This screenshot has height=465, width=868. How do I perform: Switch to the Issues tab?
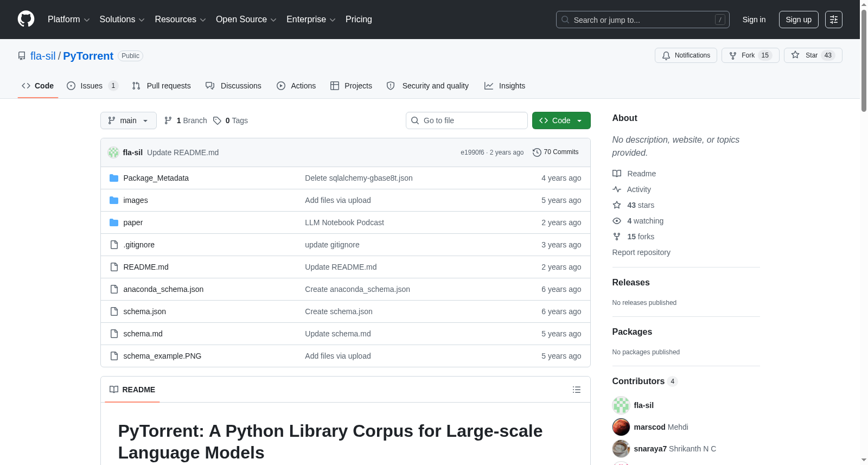click(92, 86)
